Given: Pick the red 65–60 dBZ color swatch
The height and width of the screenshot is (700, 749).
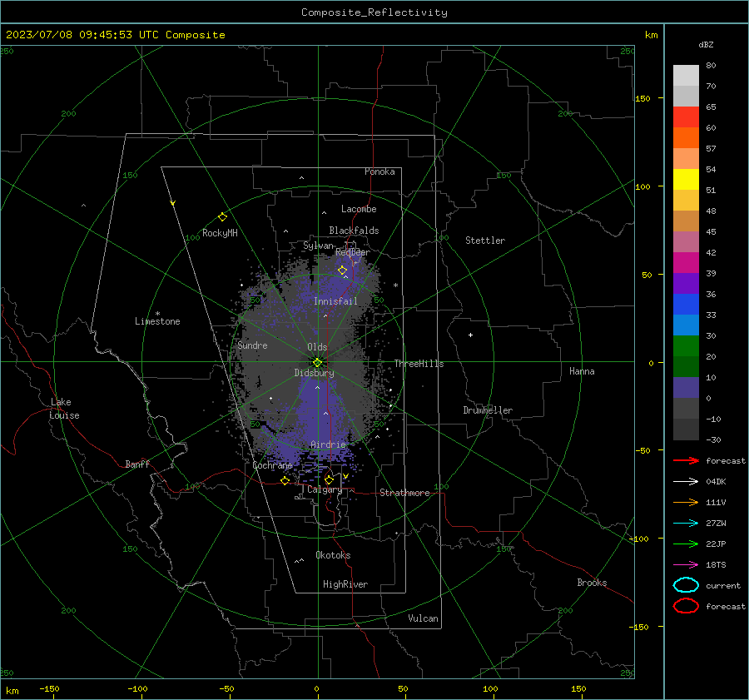Looking at the screenshot, I should [x=686, y=117].
